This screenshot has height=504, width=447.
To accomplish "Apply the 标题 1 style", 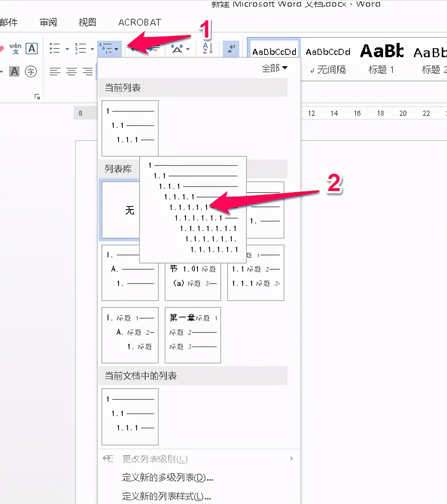I will [382, 59].
